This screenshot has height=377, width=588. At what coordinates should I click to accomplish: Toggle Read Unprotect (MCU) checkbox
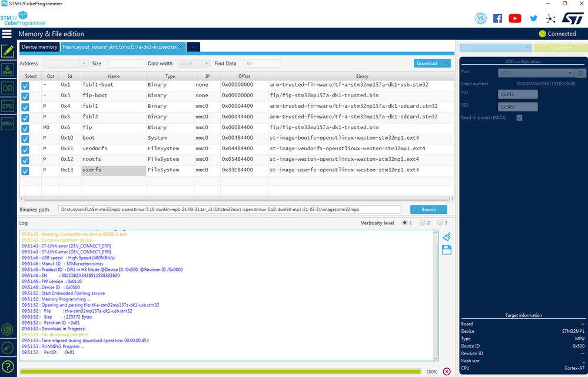pyautogui.click(x=519, y=118)
